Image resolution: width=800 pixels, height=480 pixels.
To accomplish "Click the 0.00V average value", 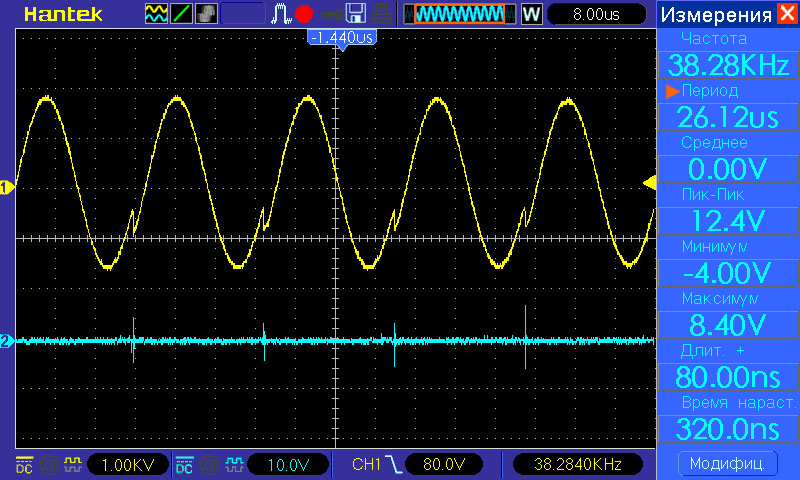I will (x=728, y=169).
